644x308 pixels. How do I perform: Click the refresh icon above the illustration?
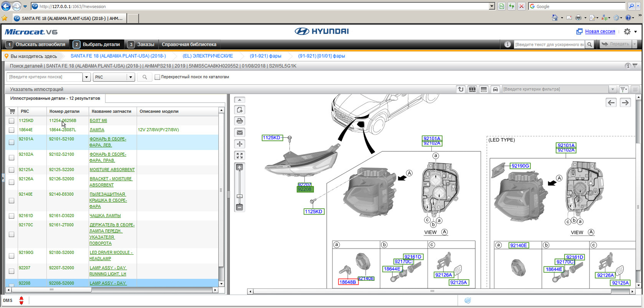click(x=461, y=89)
